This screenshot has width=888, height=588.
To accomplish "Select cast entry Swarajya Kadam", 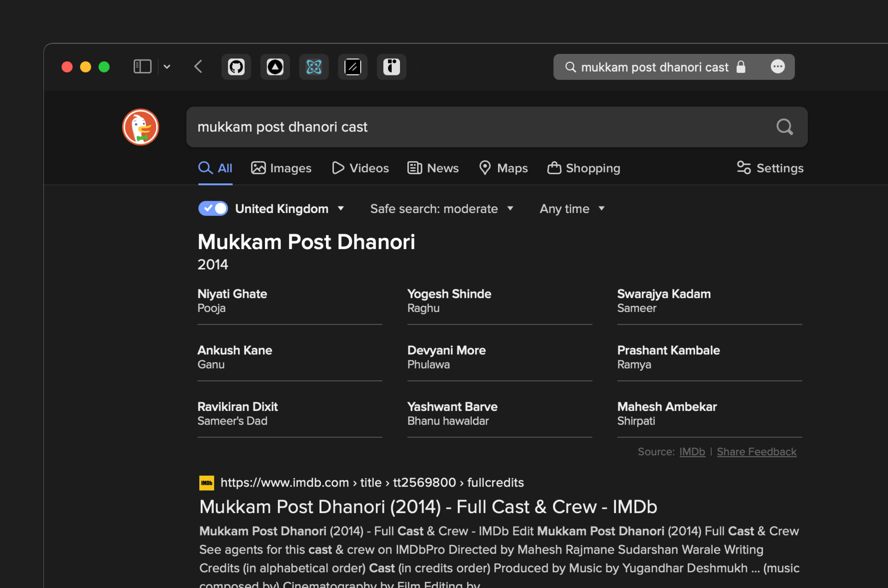I will [x=709, y=301].
